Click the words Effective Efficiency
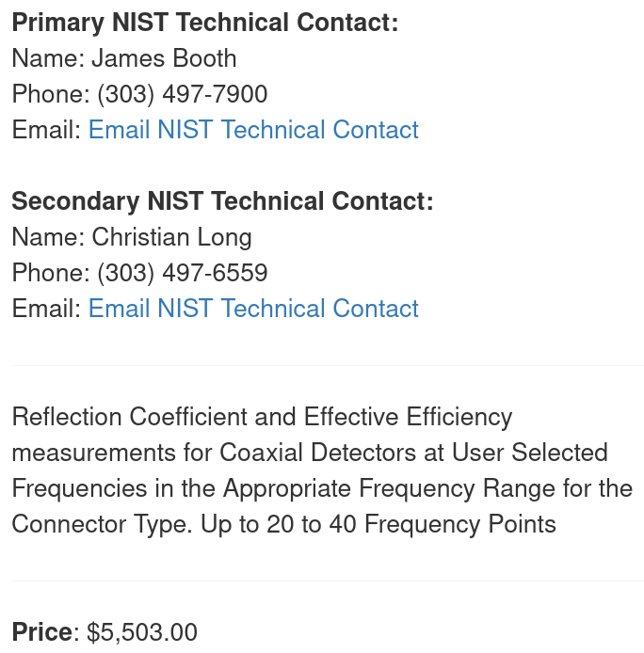The image size is (644, 653). (408, 417)
